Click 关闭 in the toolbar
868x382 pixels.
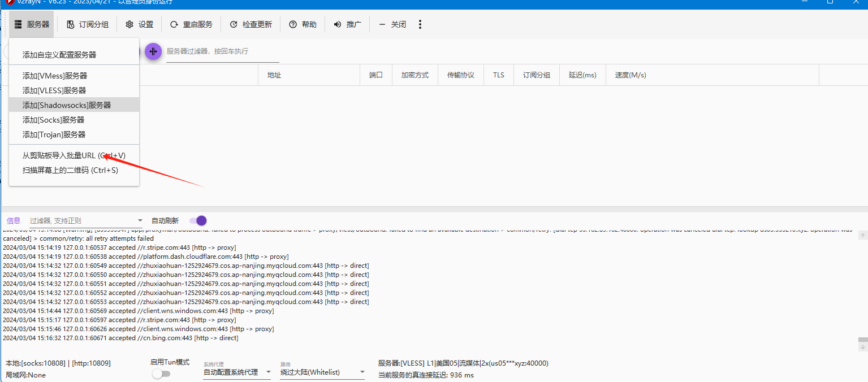point(392,24)
